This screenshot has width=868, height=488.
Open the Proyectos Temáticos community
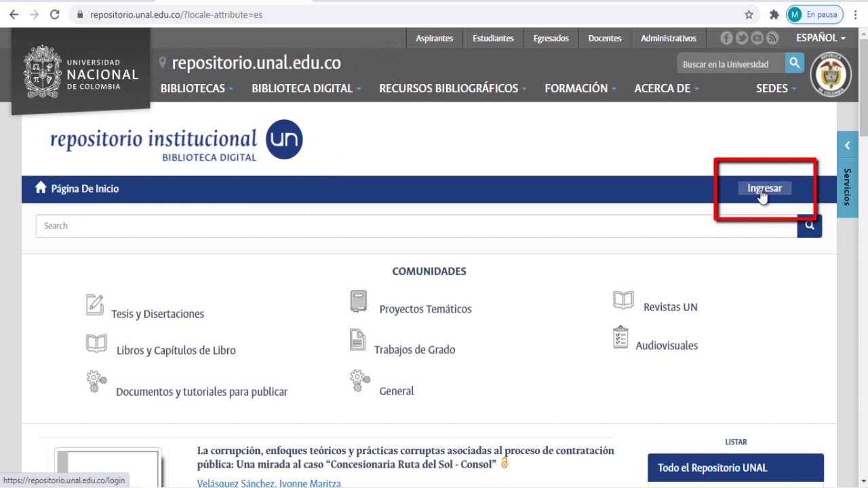pos(425,309)
